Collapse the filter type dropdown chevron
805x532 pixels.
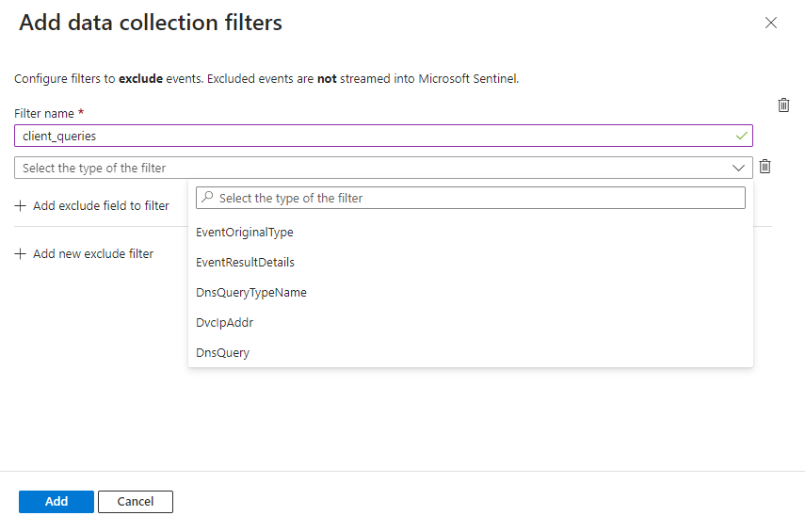coord(739,168)
